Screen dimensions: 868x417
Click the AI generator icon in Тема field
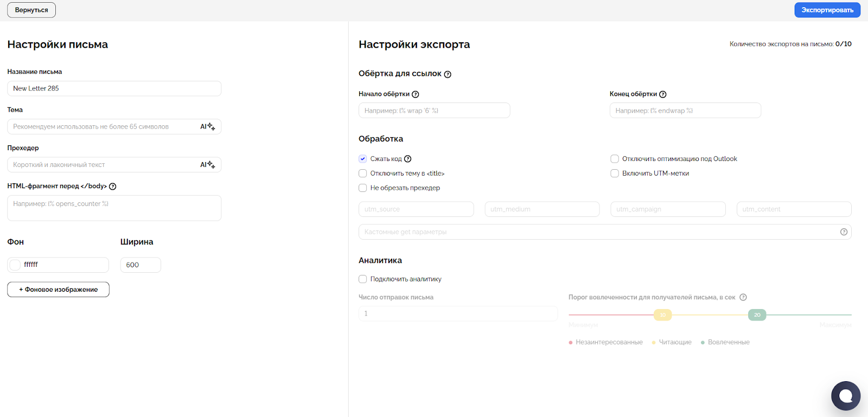coord(208,126)
